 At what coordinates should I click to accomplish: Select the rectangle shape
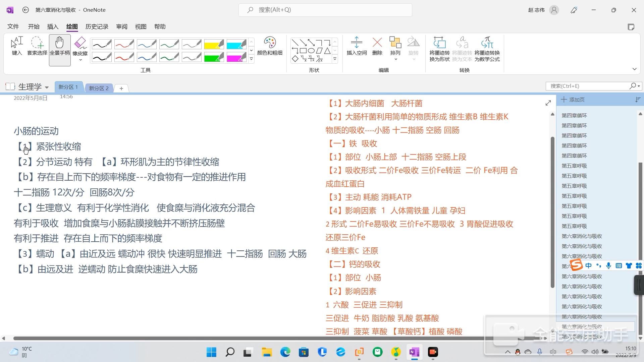point(303,51)
